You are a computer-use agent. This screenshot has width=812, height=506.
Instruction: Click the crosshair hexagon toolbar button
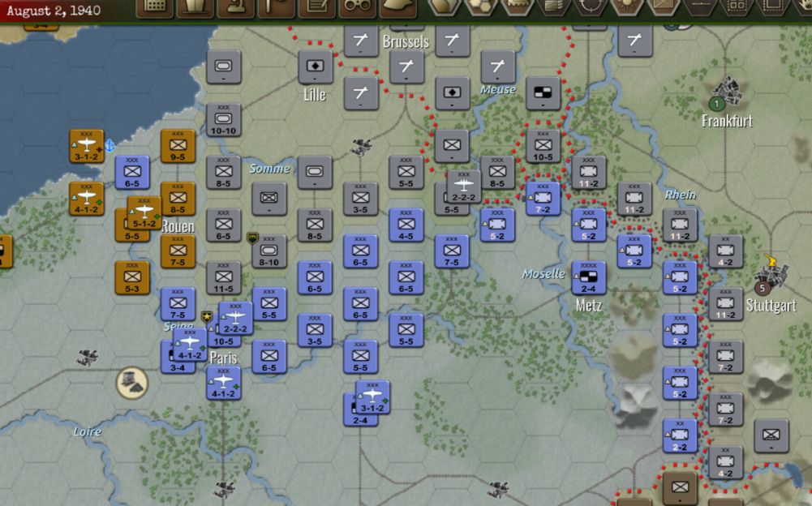(590, 7)
